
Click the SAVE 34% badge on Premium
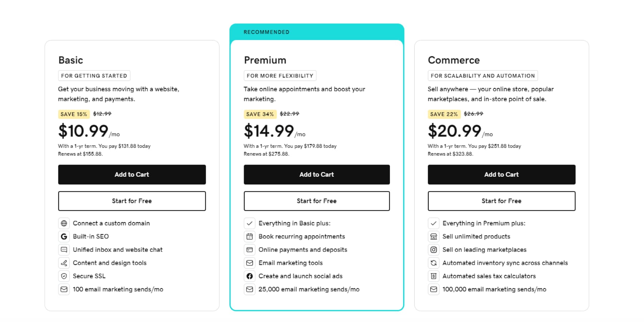(x=260, y=114)
